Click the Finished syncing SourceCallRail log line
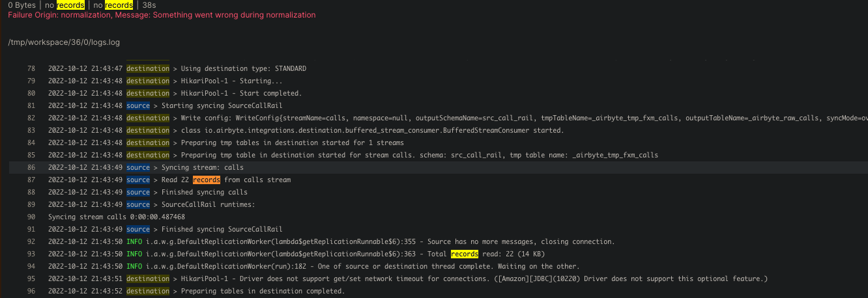The height and width of the screenshot is (298, 868). coord(222,229)
